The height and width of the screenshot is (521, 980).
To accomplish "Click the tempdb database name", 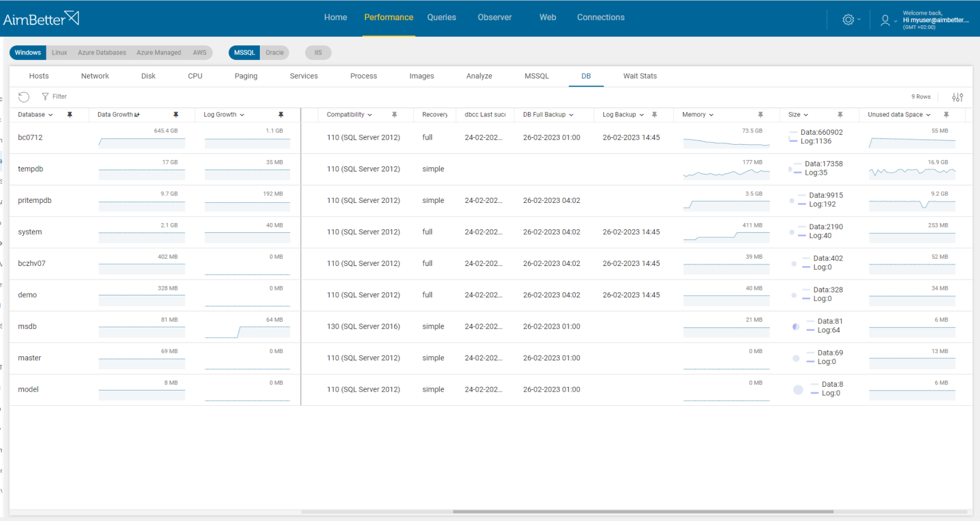I will (31, 169).
